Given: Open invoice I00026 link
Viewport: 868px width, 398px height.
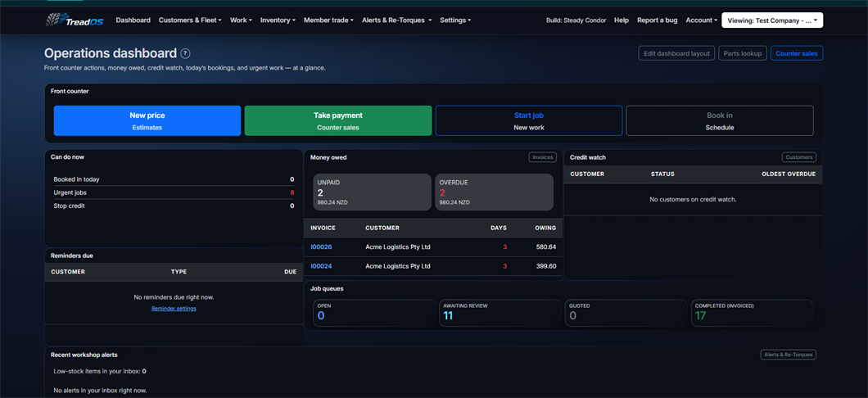Looking at the screenshot, I should tap(321, 246).
